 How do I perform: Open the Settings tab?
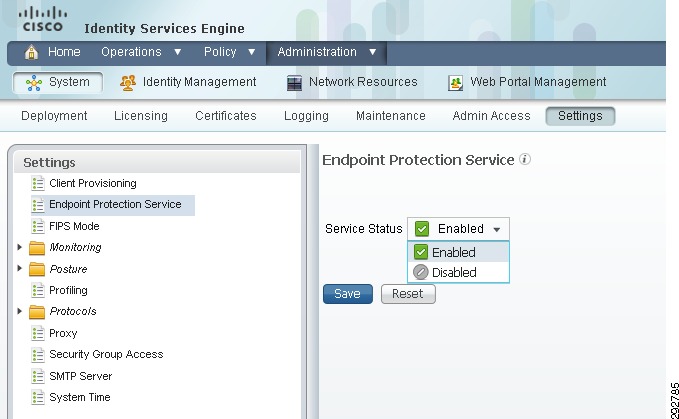point(580,116)
